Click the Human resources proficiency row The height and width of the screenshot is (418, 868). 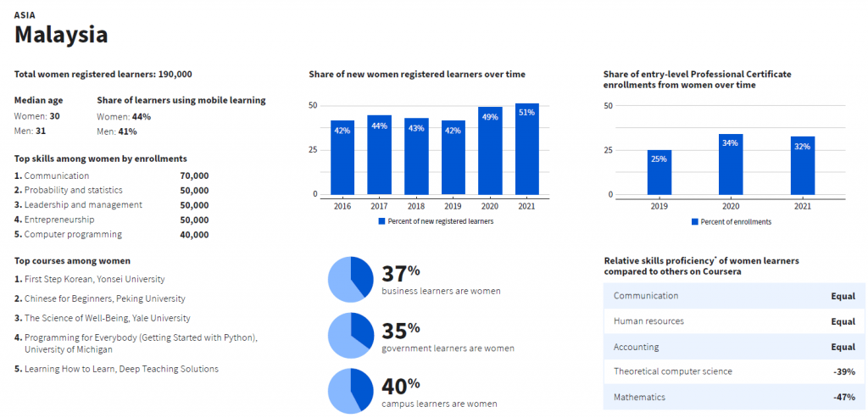point(734,321)
